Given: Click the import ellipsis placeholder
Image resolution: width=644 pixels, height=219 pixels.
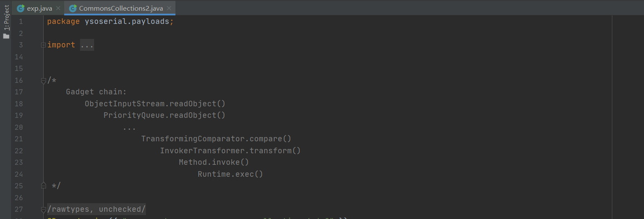Looking at the screenshot, I should 87,45.
